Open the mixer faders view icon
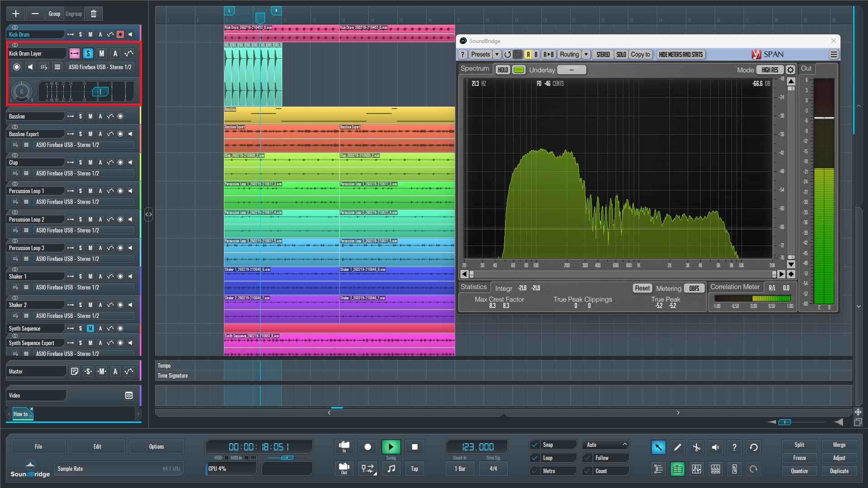 coord(716,469)
